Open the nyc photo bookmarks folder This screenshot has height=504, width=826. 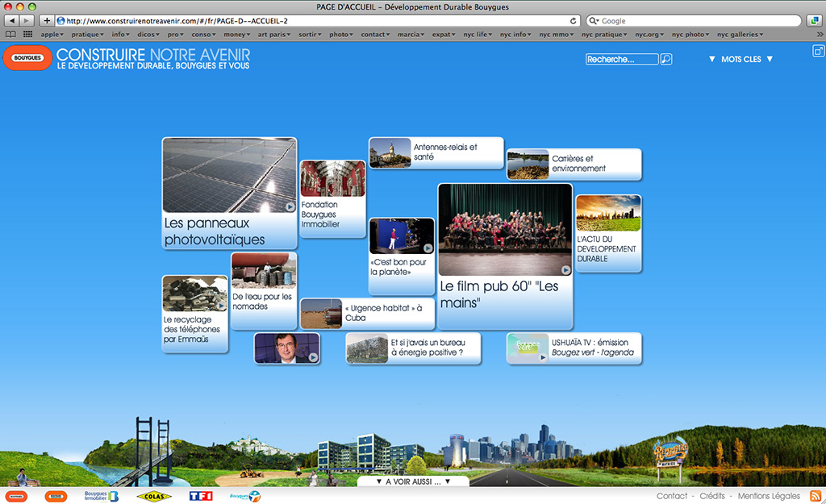pyautogui.click(x=690, y=34)
